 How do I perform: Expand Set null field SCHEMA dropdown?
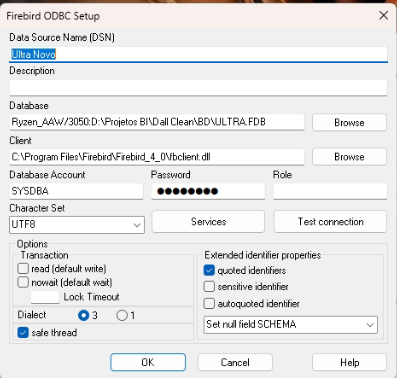[x=291, y=325]
